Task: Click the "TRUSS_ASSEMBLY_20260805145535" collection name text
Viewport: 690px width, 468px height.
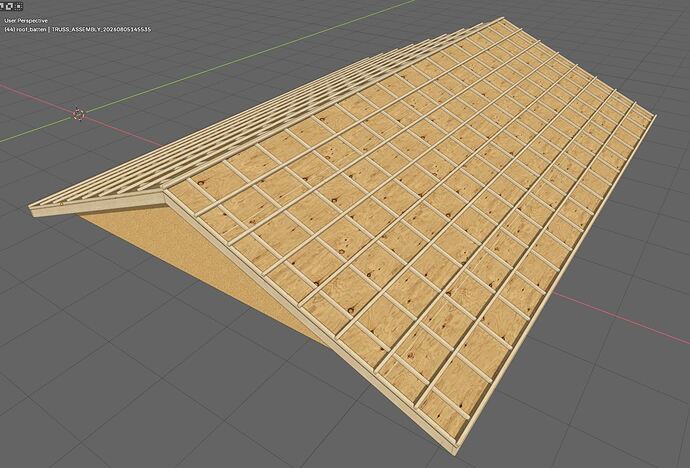Action: coord(101,29)
